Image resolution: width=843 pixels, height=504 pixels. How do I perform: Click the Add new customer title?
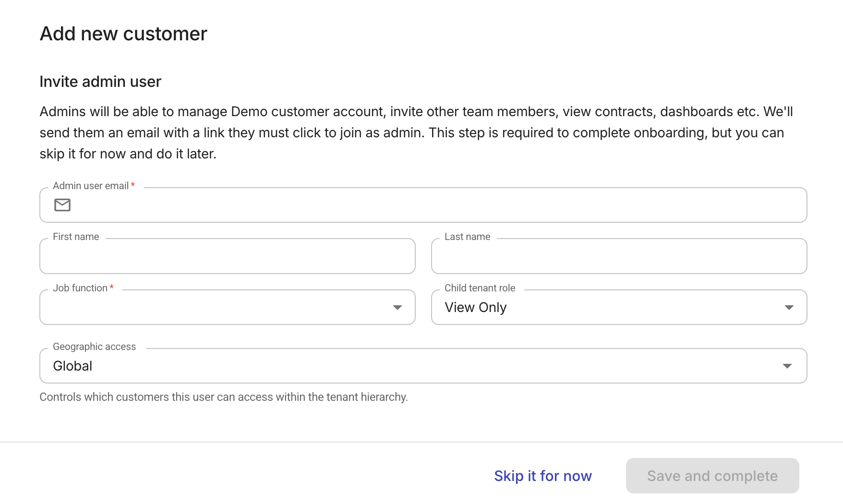coord(123,34)
